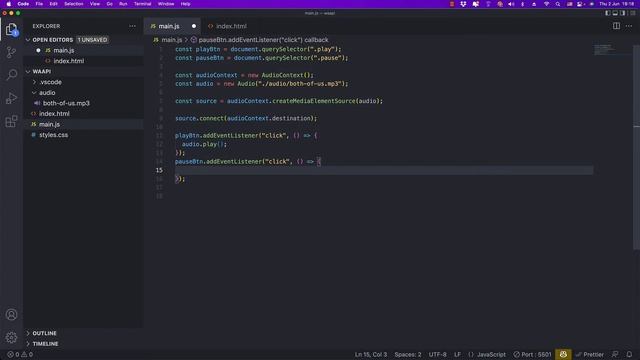Open the Edit menu
Viewport: 640px width, 360px height.
53,4
